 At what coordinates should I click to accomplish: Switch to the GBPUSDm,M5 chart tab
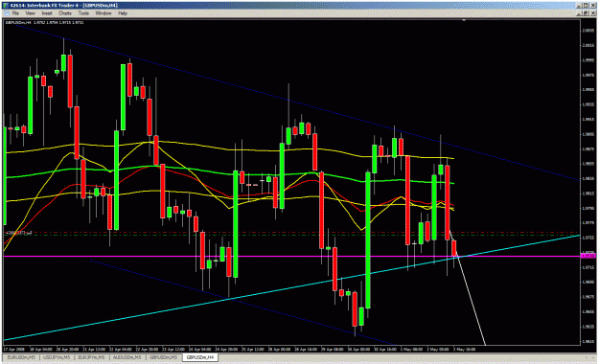click(x=164, y=357)
